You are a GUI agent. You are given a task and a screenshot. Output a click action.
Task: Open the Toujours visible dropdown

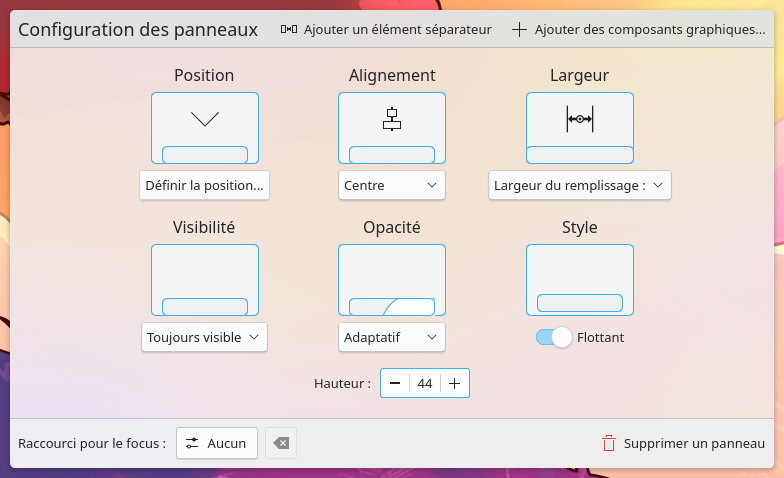(x=204, y=337)
